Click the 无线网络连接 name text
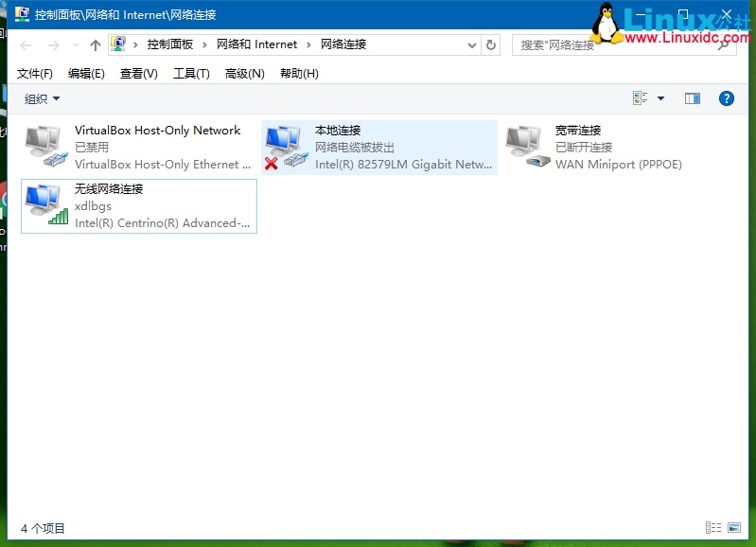This screenshot has width=756, height=547. [109, 188]
